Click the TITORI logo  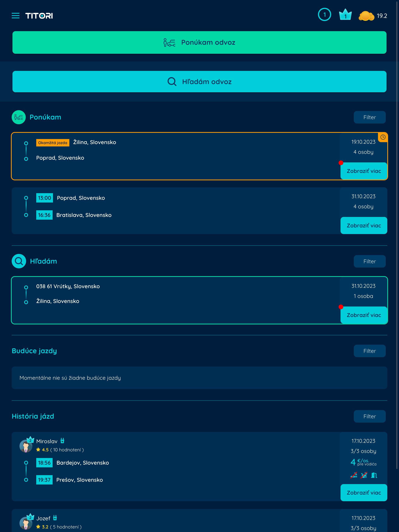click(39, 16)
